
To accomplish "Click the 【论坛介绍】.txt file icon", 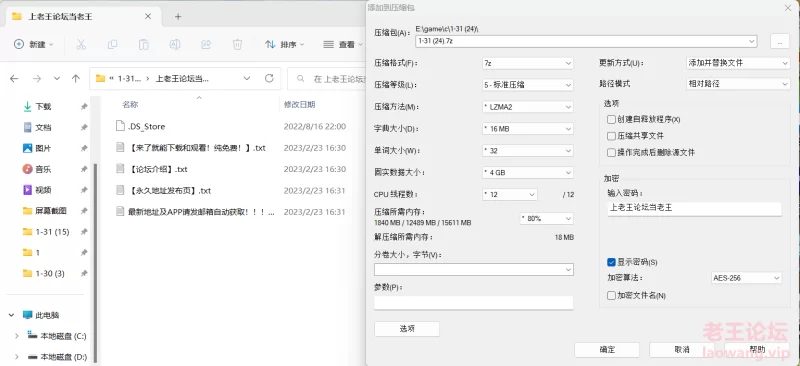I will (x=120, y=168).
